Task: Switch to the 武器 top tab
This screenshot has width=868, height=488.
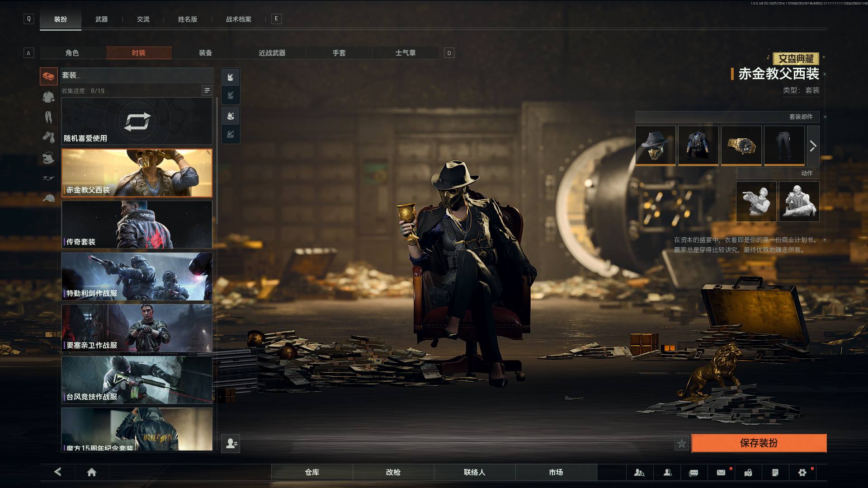Action: (101, 19)
